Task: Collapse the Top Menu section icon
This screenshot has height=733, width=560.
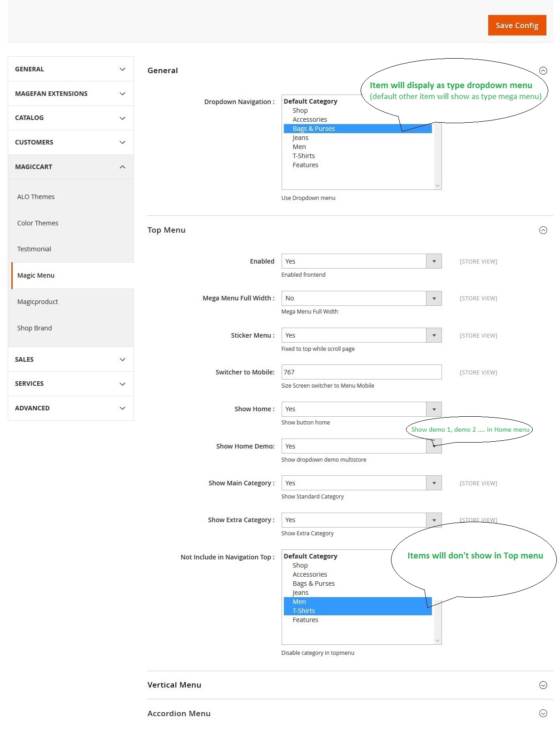Action: click(x=543, y=230)
